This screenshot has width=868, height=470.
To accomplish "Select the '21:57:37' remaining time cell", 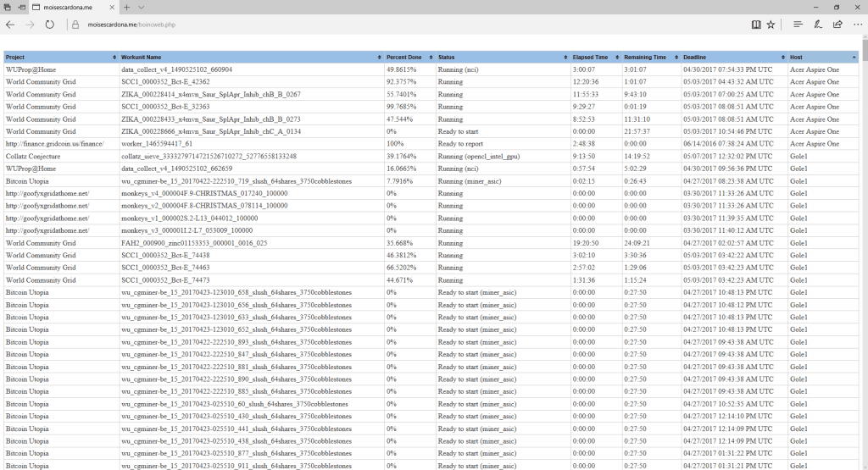I will (x=637, y=131).
